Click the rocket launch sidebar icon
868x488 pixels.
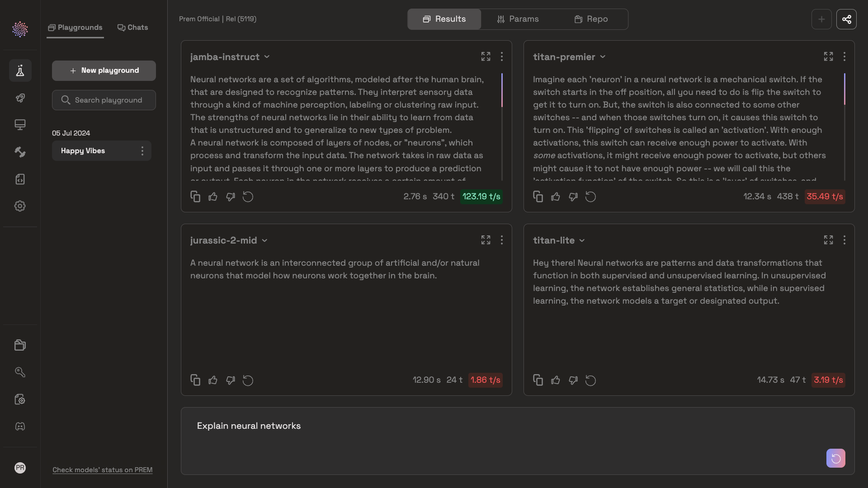[20, 98]
